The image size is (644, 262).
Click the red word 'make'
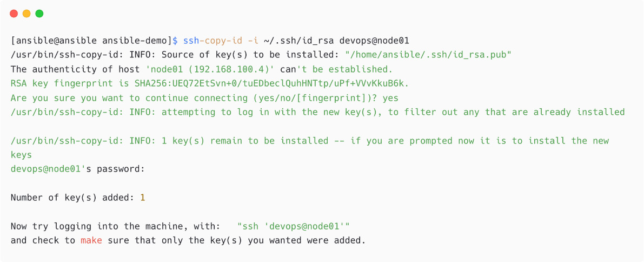[91, 240]
